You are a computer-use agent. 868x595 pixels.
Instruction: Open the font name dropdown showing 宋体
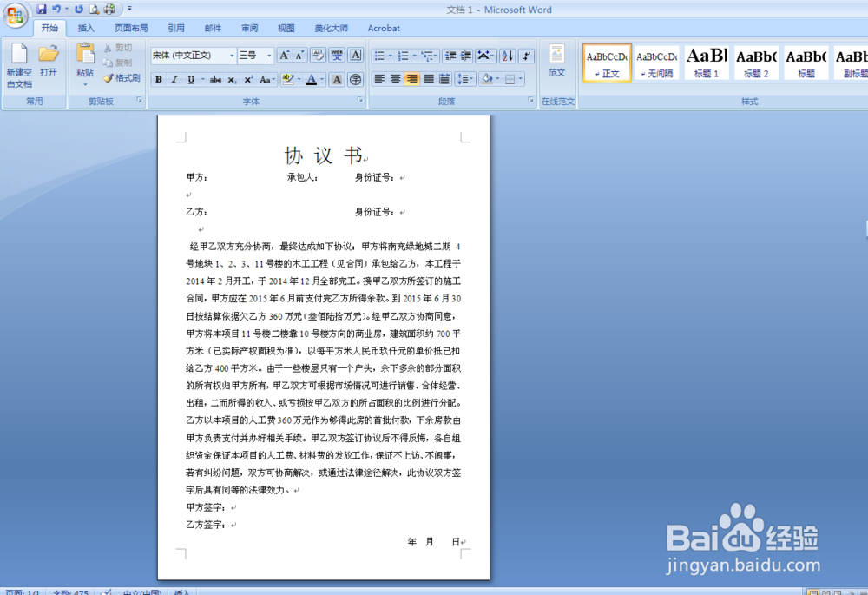point(232,55)
